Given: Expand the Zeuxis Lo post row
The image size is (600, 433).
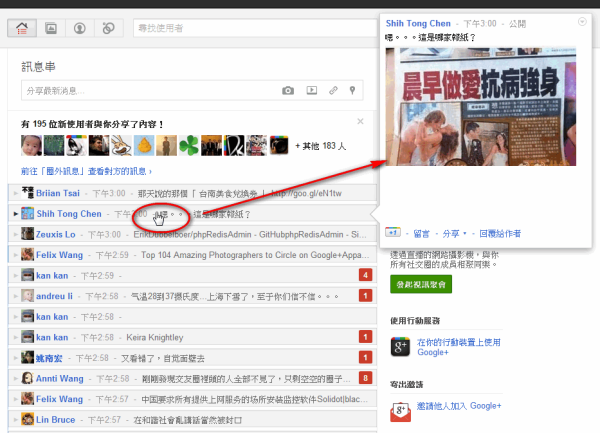Looking at the screenshot, I should click(x=192, y=234).
